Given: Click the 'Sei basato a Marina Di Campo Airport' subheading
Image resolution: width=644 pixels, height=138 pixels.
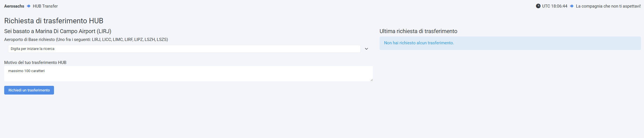Looking at the screenshot, I should 58,31.
